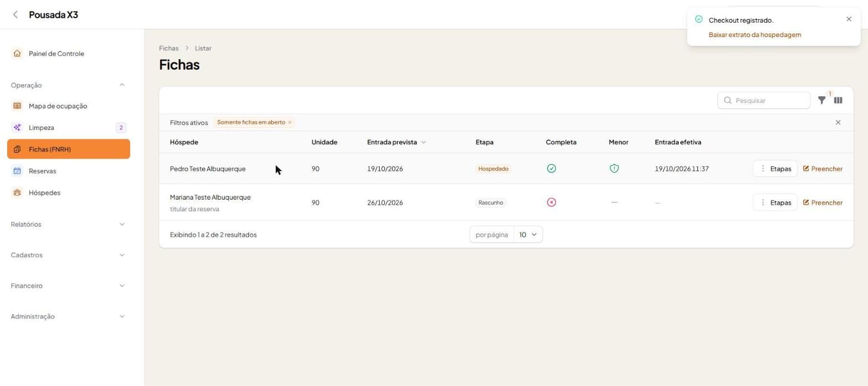Screen dimensions: 868x386
Task: Click Preencher for Mariana Teste Albuquerque
Action: (823, 202)
